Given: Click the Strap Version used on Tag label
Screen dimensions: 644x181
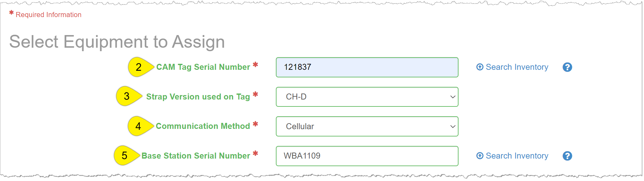Looking at the screenshot, I should 198,97.
